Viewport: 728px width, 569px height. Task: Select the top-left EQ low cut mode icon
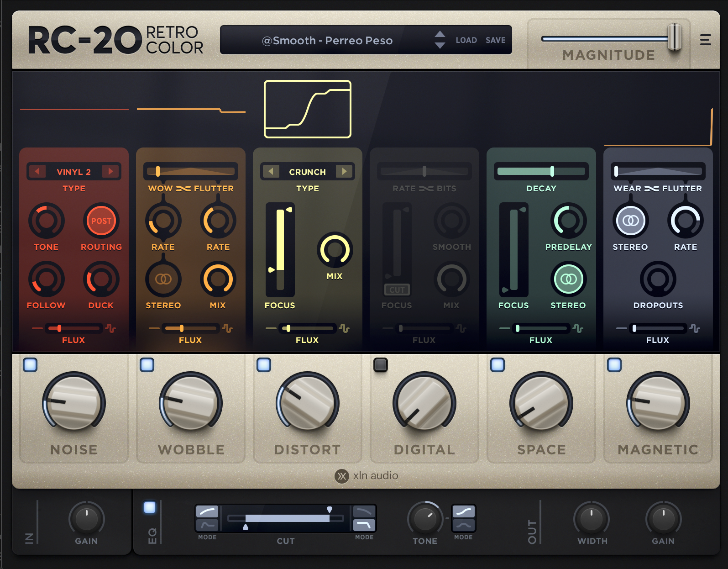coord(207,511)
